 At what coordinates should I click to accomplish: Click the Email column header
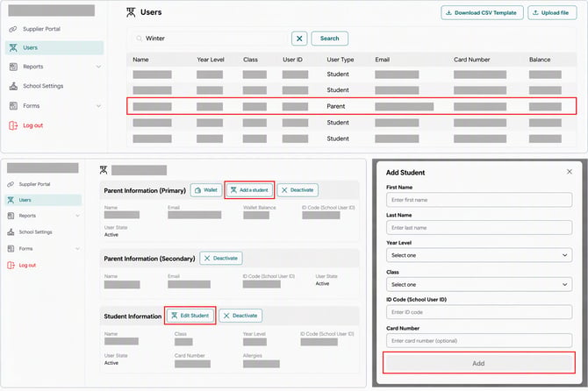[382, 60]
